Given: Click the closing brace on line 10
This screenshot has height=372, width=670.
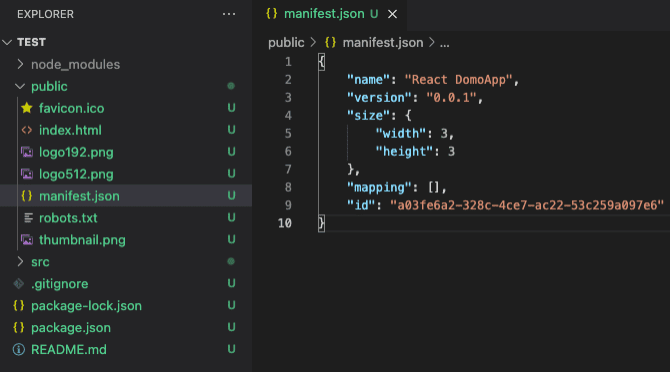Looking at the screenshot, I should (x=321, y=223).
